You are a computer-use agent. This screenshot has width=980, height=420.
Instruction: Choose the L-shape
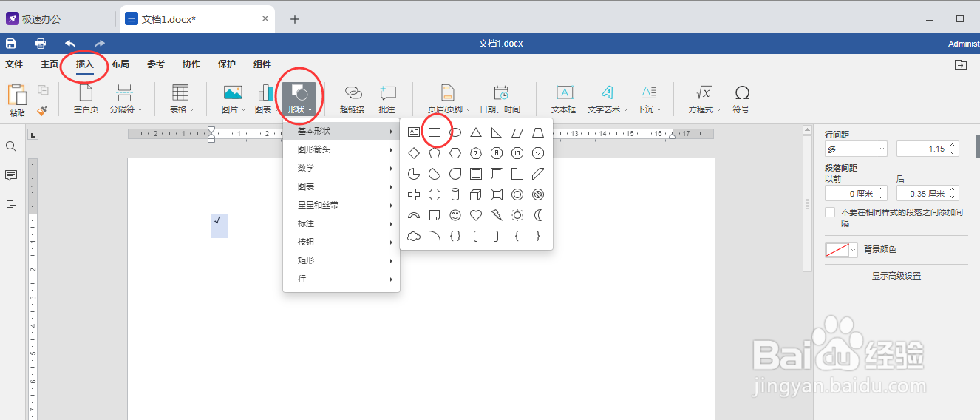[517, 174]
